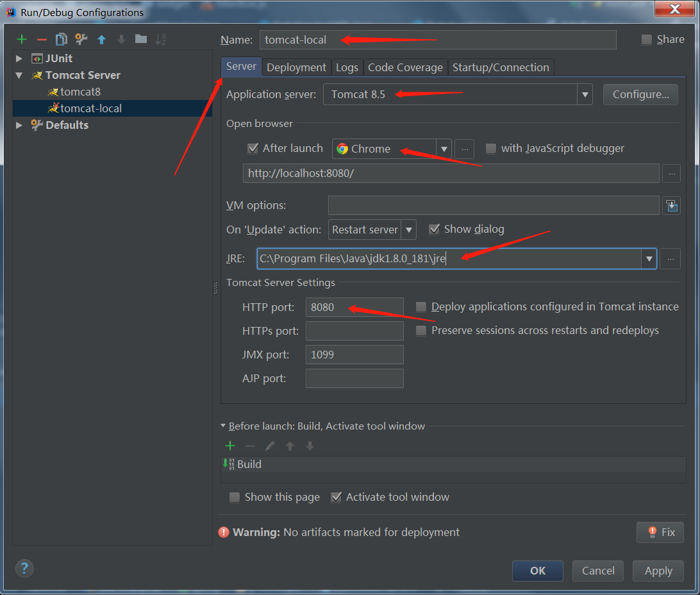Screen dimensions: 700x595
Task: Create new folder in configurations toolbar
Action: click(141, 39)
